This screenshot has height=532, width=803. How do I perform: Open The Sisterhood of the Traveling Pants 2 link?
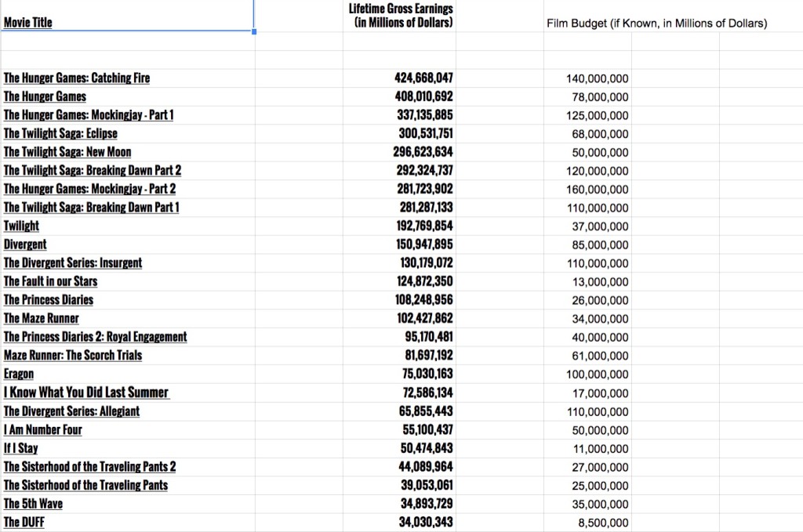(89, 466)
